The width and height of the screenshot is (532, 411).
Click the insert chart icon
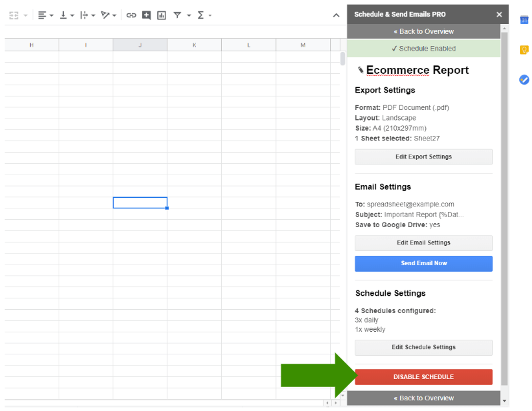161,15
